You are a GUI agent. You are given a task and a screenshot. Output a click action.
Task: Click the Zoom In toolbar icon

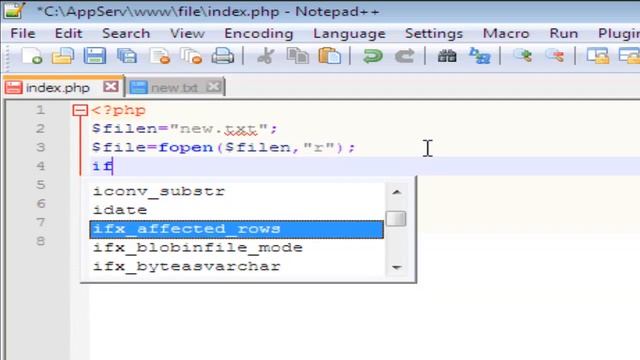pos(522,56)
